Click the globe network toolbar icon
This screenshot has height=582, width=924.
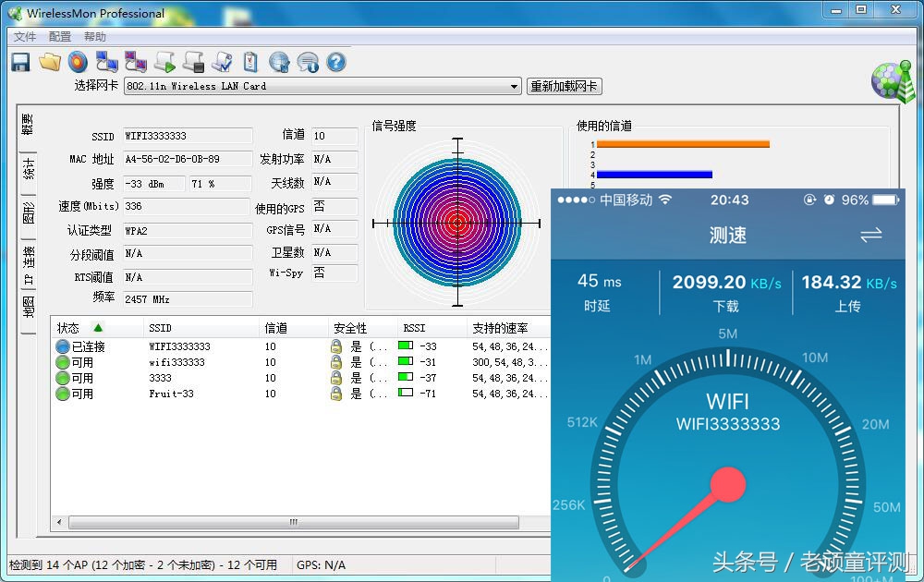277,61
